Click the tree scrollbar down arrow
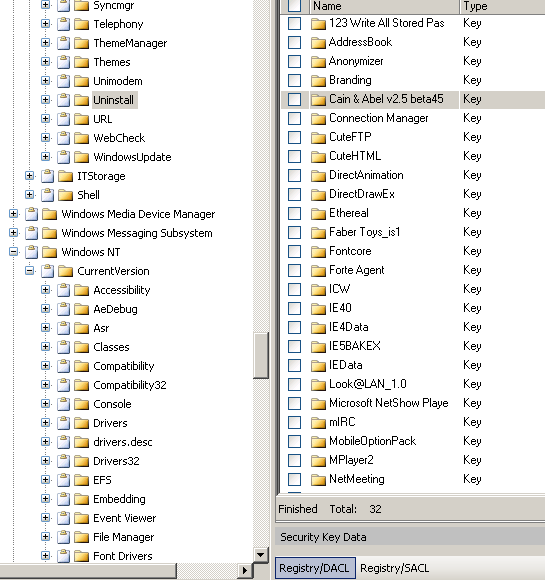The width and height of the screenshot is (545, 580). 261,554
